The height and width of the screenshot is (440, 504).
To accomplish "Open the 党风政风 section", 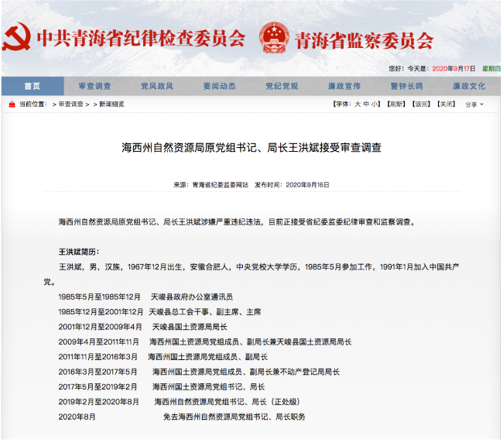I will (x=157, y=86).
